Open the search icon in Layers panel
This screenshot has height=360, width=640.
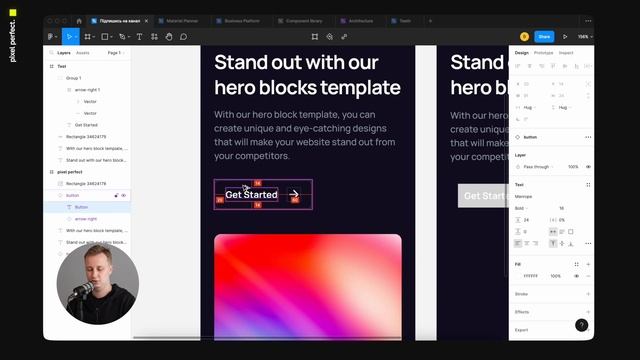point(51,53)
